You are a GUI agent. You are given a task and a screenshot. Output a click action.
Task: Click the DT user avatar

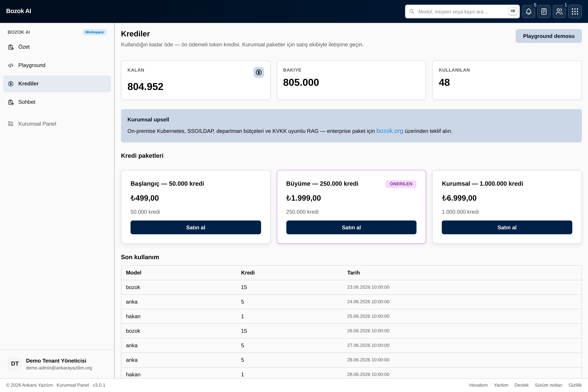pyautogui.click(x=15, y=364)
